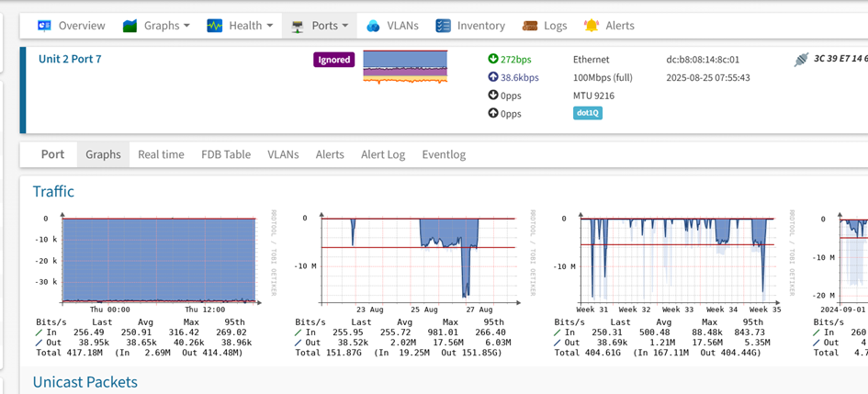Open VLANs via its blue icon
Viewport: 868px width, 394px height.
coord(373,26)
